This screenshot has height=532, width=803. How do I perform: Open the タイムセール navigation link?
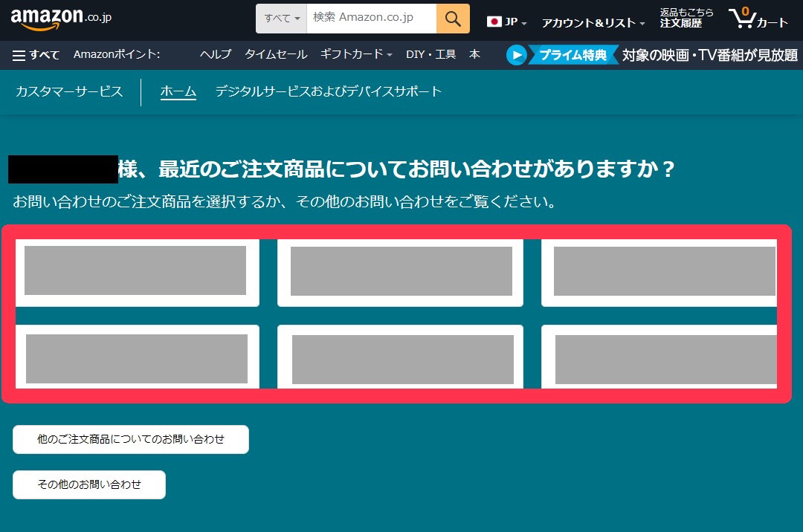(x=276, y=54)
